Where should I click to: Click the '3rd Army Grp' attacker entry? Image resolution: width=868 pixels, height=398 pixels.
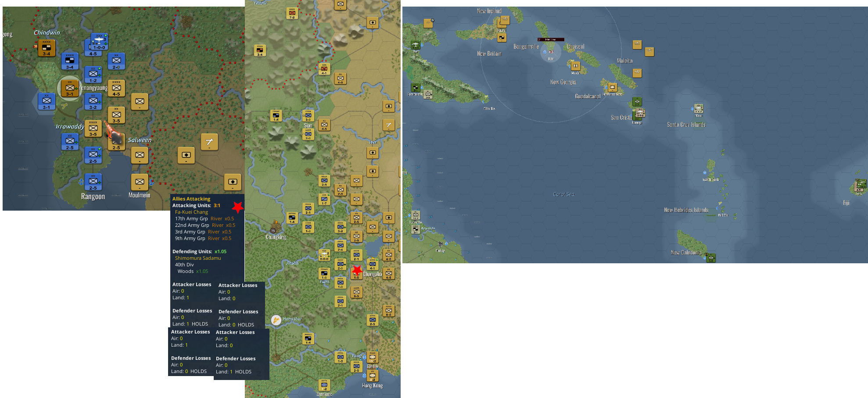[x=190, y=232]
